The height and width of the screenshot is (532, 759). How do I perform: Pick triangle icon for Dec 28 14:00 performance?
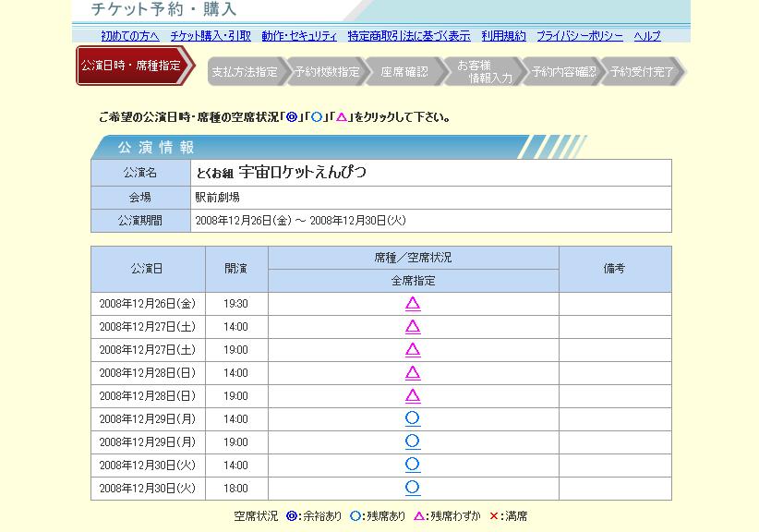(x=413, y=373)
